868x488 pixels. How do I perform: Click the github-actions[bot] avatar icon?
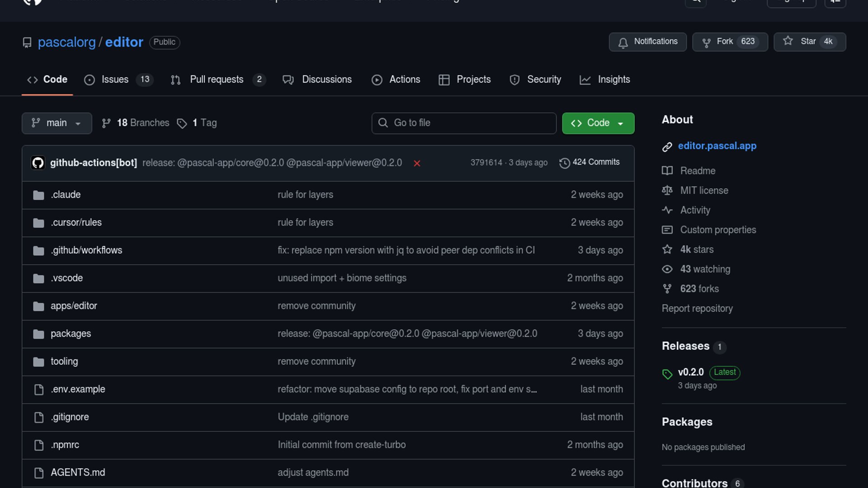tap(38, 163)
